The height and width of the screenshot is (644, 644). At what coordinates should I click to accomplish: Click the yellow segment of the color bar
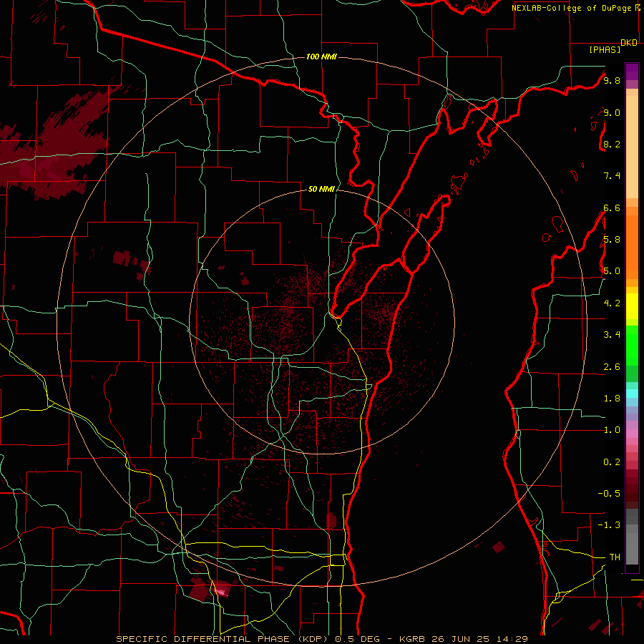[x=632, y=306]
